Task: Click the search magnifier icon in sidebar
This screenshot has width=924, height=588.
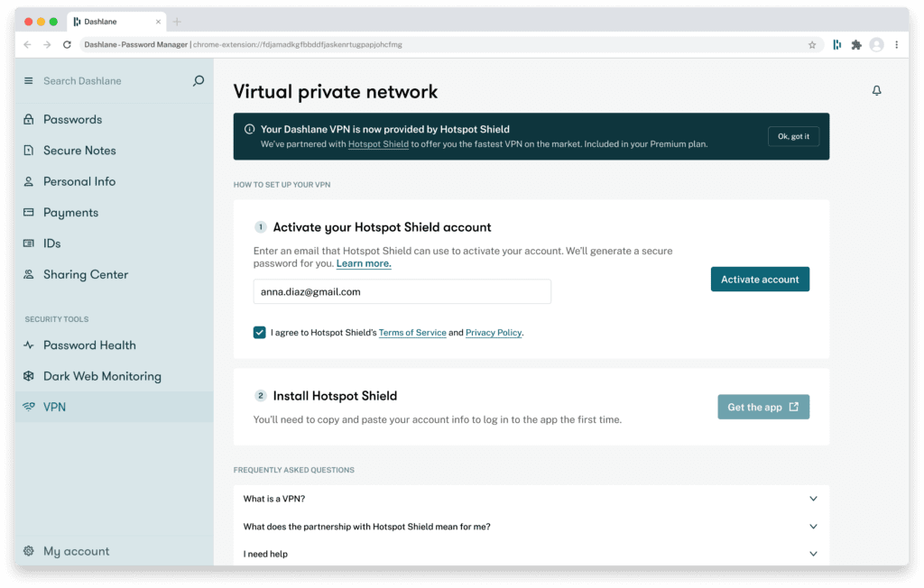Action: click(x=199, y=81)
